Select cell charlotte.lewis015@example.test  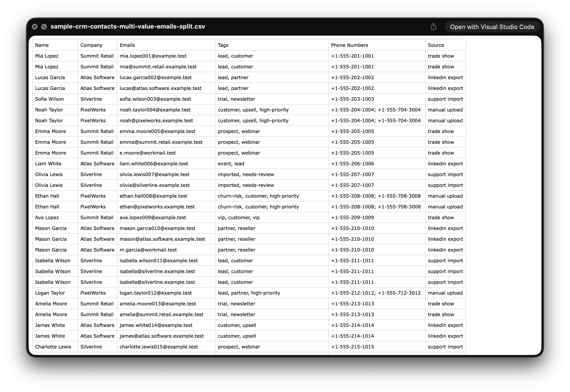(166, 347)
